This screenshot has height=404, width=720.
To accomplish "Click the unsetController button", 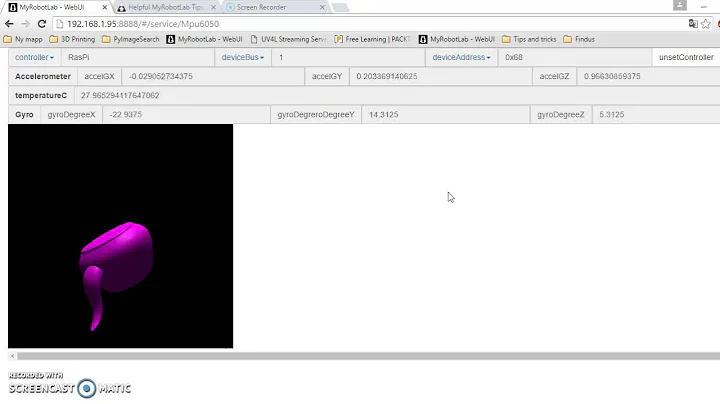I will pyautogui.click(x=686, y=57).
